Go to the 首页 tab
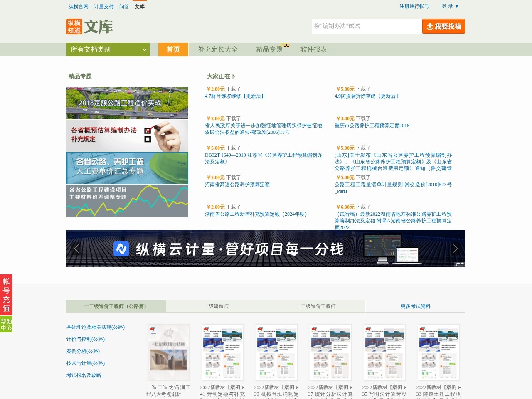The width and height of the screenshot is (532, 399). [x=173, y=49]
